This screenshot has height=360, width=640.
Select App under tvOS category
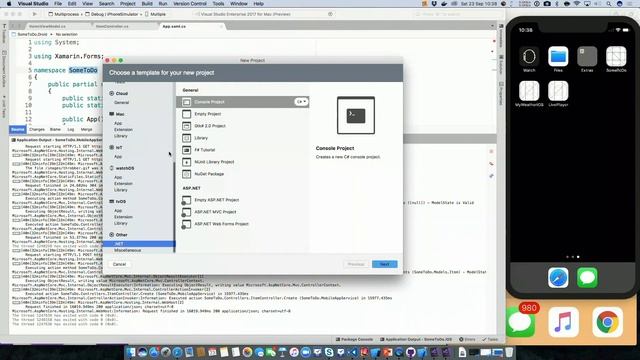point(118,211)
